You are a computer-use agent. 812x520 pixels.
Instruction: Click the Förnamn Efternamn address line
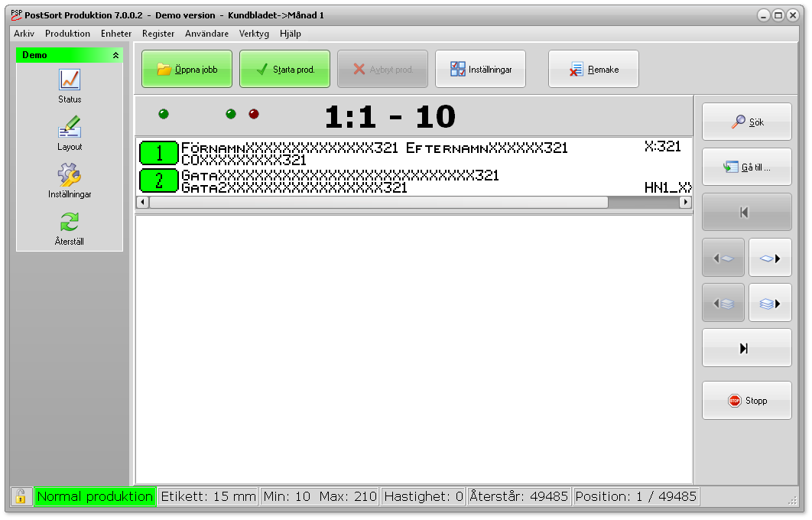pyautogui.click(x=375, y=148)
